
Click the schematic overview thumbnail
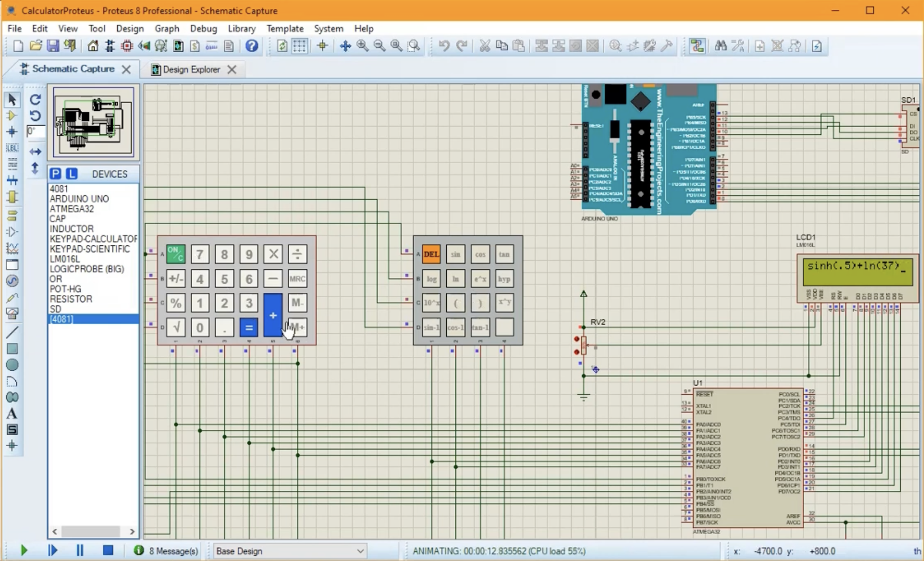pos(93,122)
